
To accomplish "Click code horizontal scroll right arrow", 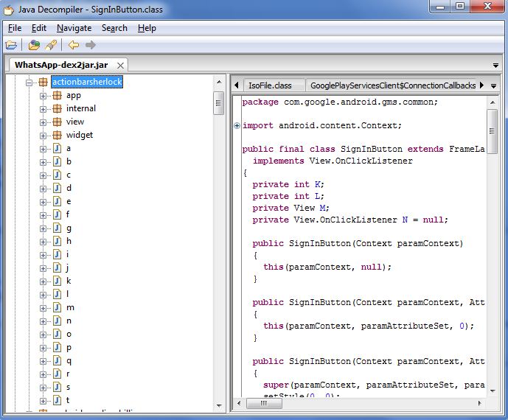I will (480, 404).
